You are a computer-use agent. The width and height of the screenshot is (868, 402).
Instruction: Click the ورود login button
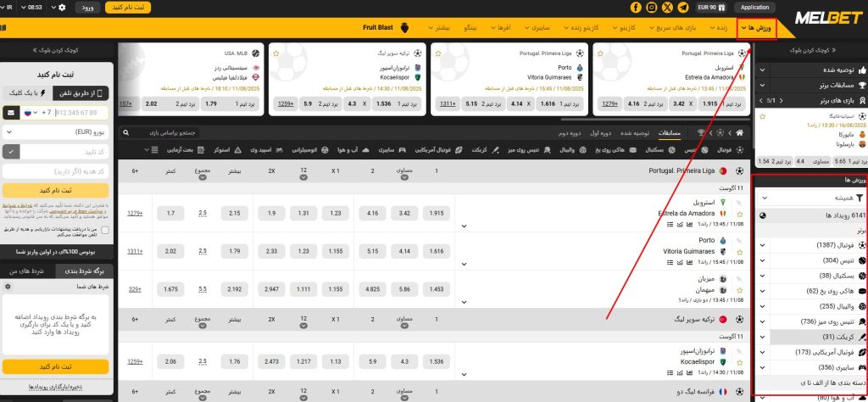[87, 8]
